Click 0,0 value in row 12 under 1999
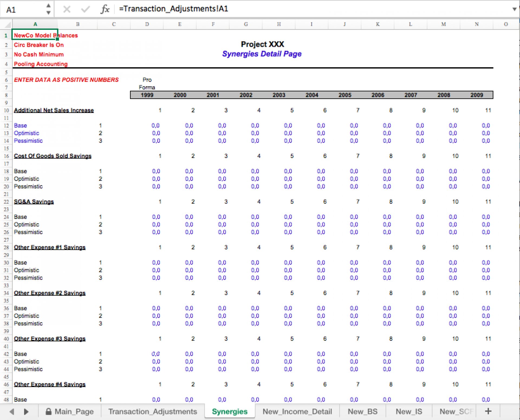520x420 pixels. (x=155, y=125)
